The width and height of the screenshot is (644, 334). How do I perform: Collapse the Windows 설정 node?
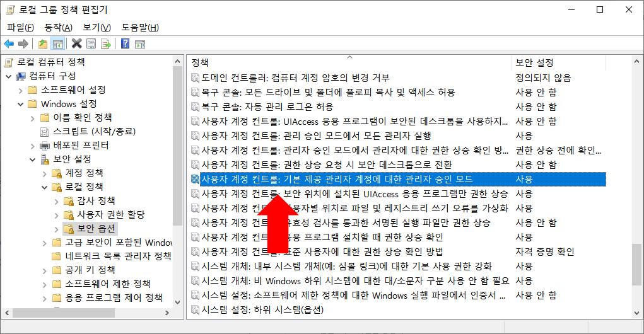click(21, 104)
